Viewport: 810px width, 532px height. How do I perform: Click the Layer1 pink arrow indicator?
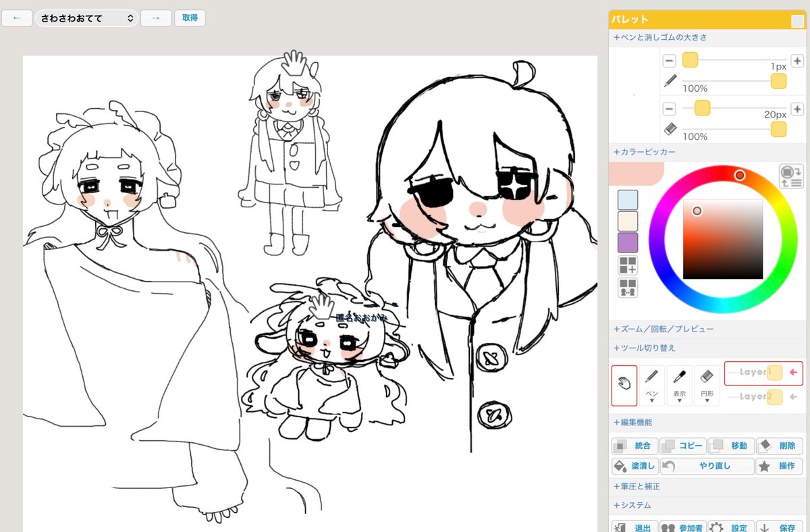tap(794, 373)
